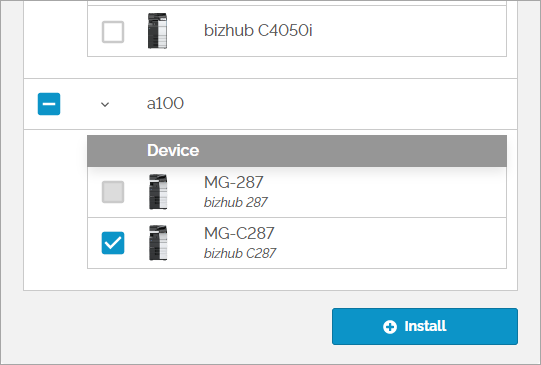This screenshot has width=541, height=365.
Task: Click empty space in the MG-C287 row
Action: coord(390,243)
